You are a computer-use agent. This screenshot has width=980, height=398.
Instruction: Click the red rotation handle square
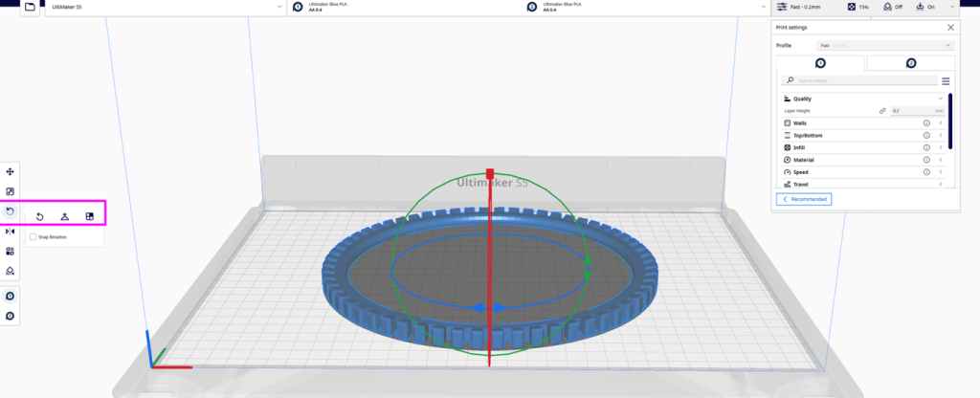point(490,172)
